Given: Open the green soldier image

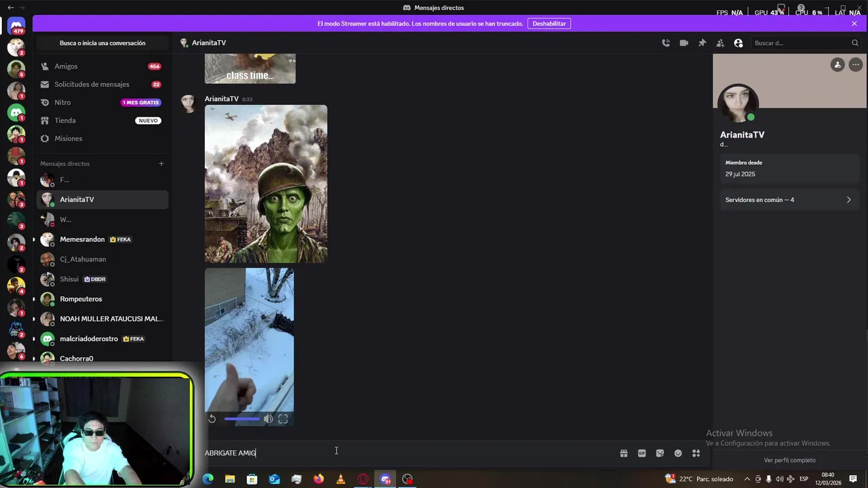Looking at the screenshot, I should tap(266, 184).
